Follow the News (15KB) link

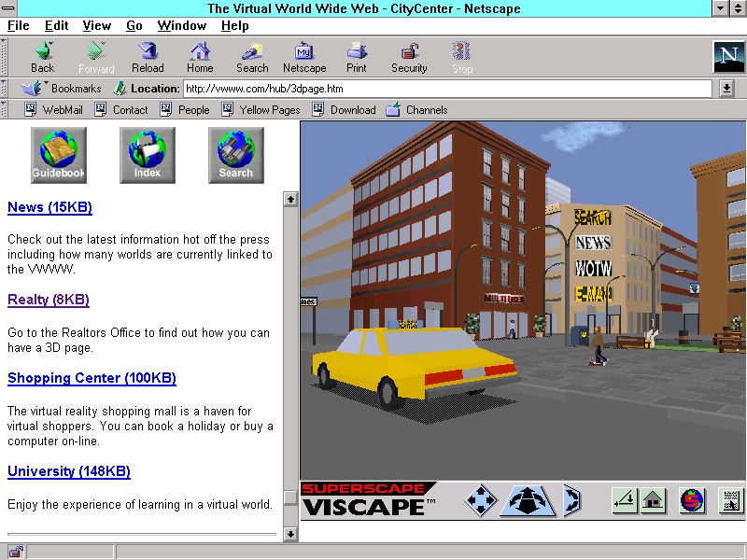[x=49, y=207]
